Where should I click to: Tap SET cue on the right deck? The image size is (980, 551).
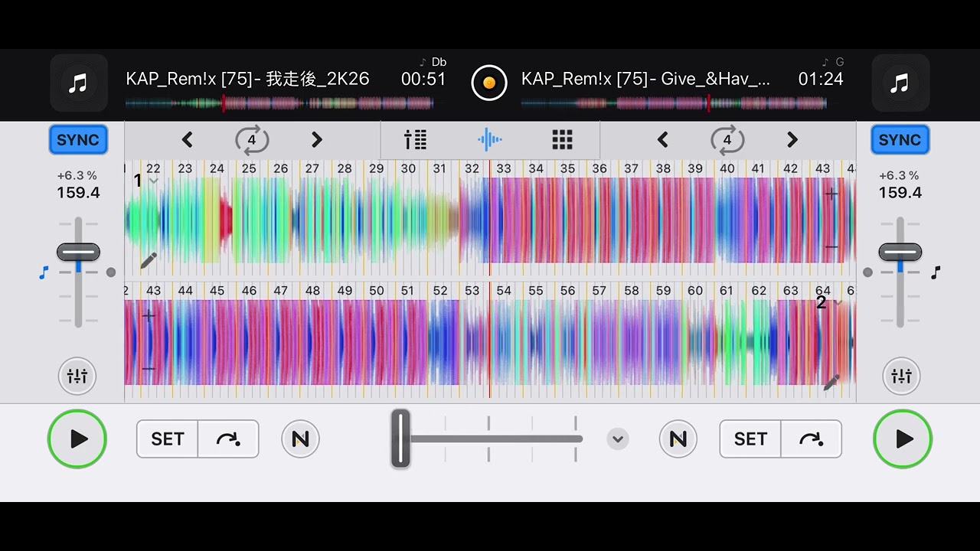pos(750,439)
